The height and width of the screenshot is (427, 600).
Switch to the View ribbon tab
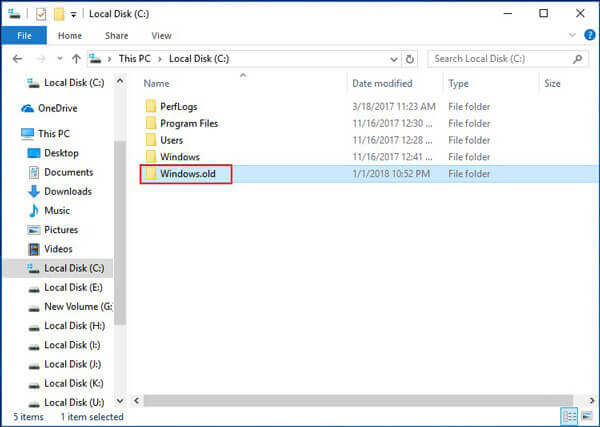click(161, 36)
